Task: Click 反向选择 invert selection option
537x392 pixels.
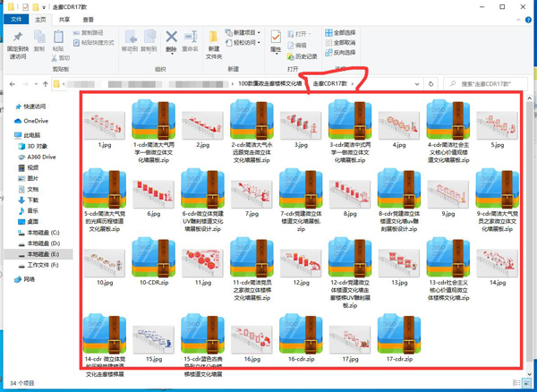Action: click(x=344, y=52)
